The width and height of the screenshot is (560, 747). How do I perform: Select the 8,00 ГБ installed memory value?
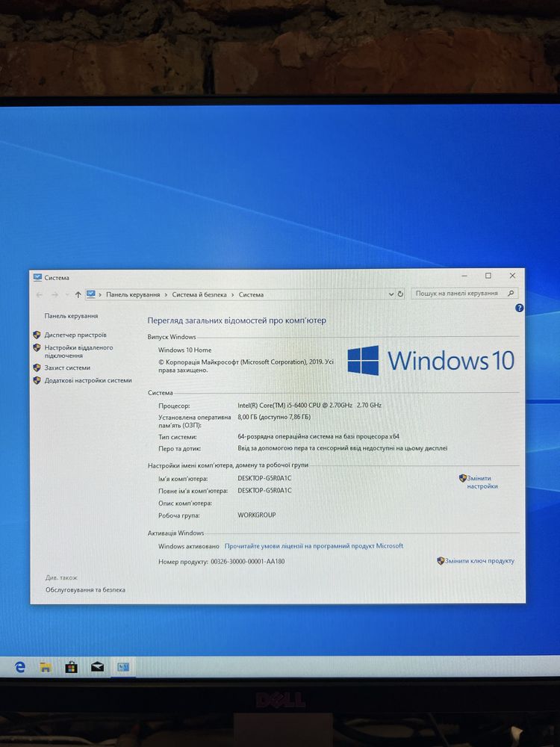[x=274, y=417]
